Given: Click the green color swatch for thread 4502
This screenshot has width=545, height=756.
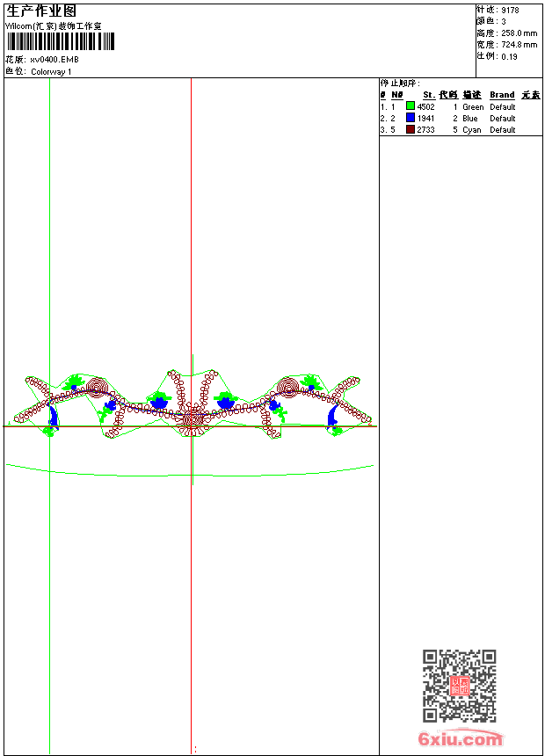Looking at the screenshot, I should point(411,106).
